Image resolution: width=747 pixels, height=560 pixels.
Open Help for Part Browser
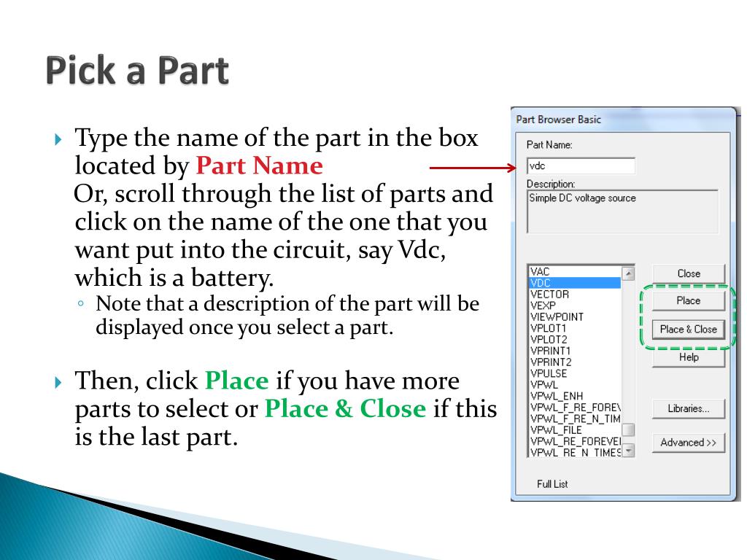[689, 357]
